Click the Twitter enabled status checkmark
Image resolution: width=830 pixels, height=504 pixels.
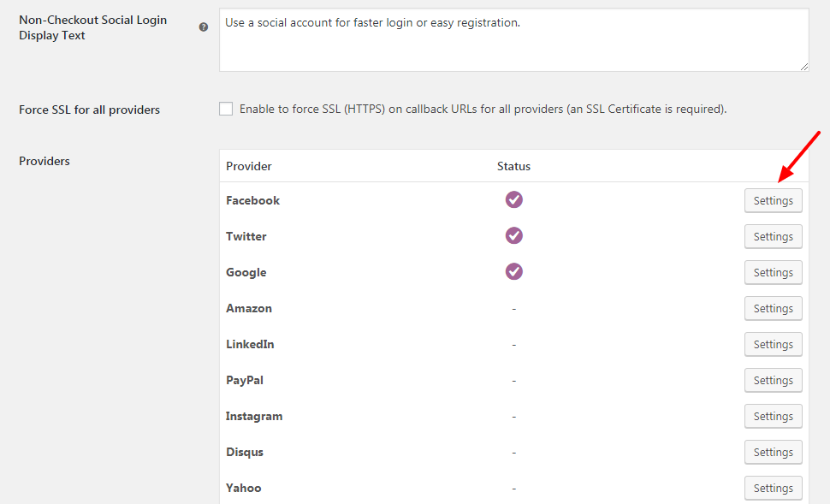(514, 235)
